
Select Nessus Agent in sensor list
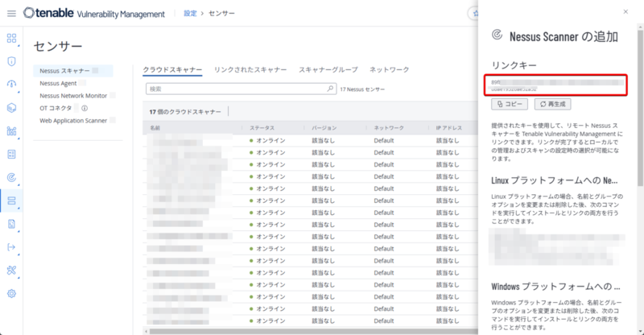click(x=58, y=83)
